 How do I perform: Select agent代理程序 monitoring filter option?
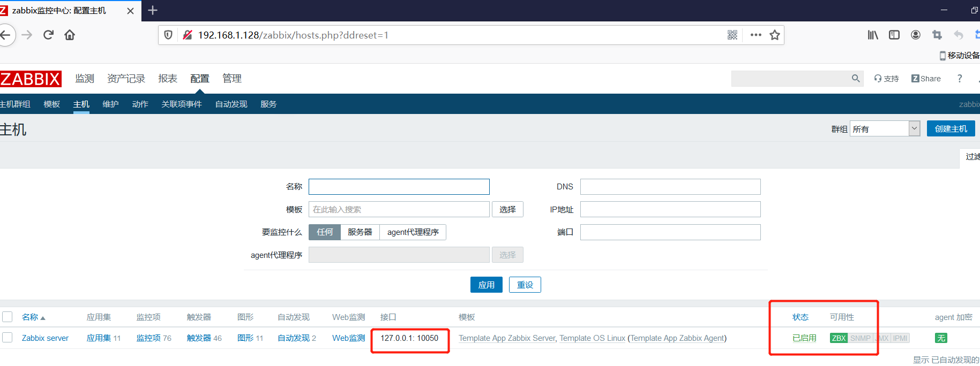pyautogui.click(x=413, y=232)
